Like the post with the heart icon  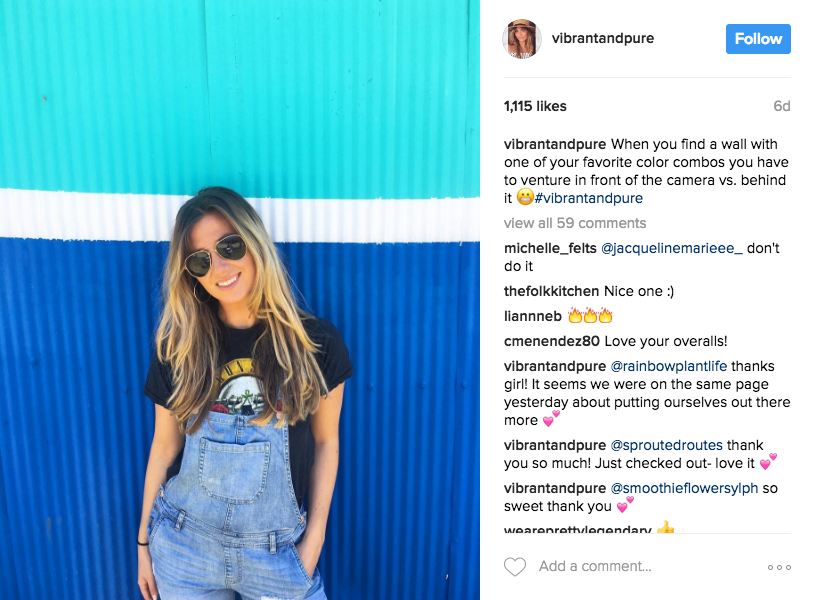pyautogui.click(x=515, y=566)
